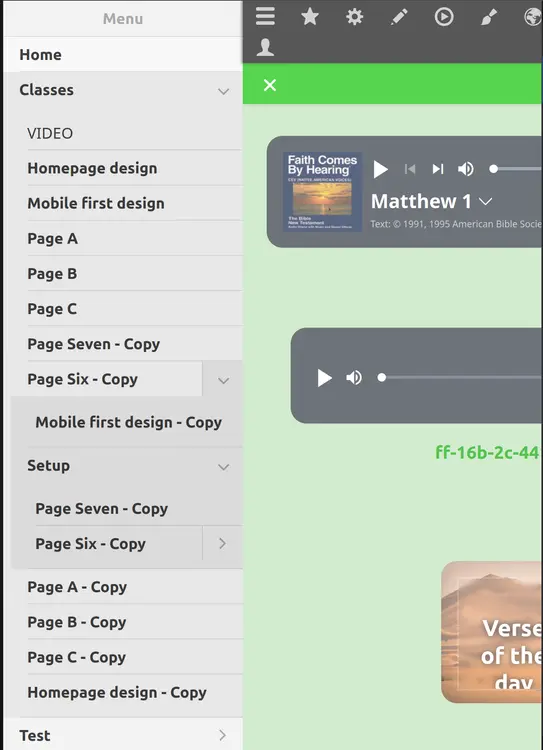This screenshot has height=750, width=543.
Task: Click the circled play icon in toolbar
Action: tap(444, 17)
